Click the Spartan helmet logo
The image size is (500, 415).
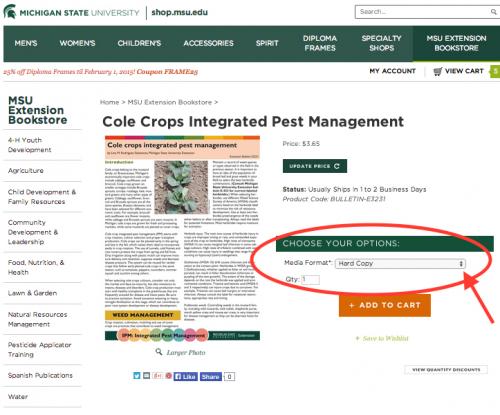(9, 12)
